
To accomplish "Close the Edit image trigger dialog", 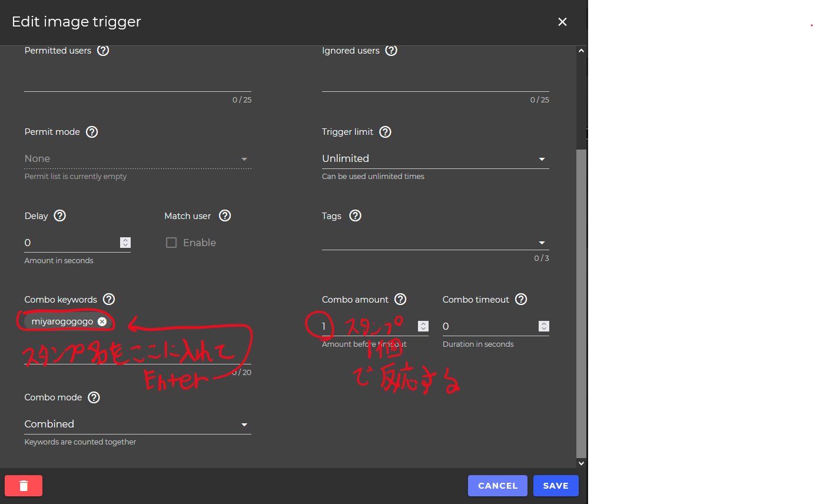I will (562, 22).
